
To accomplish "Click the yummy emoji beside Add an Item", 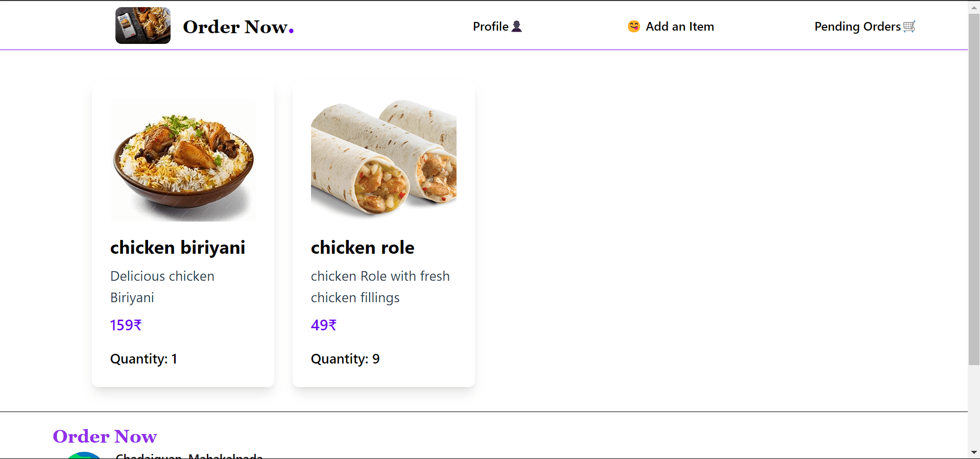I will coord(634,27).
